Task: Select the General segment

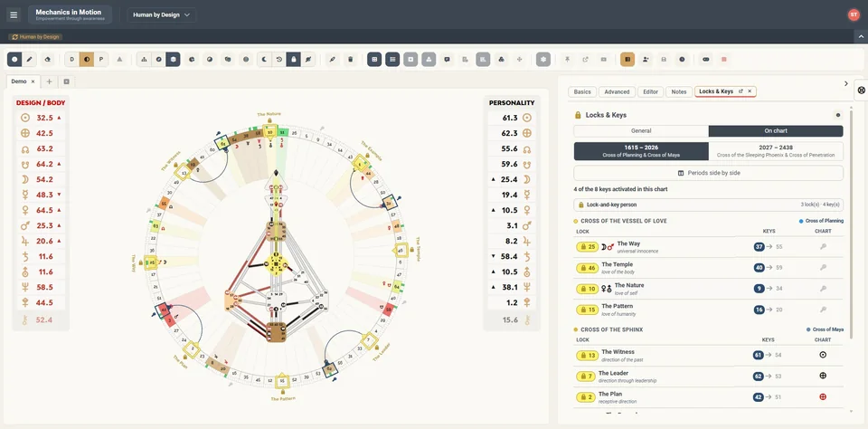Action: pyautogui.click(x=641, y=131)
